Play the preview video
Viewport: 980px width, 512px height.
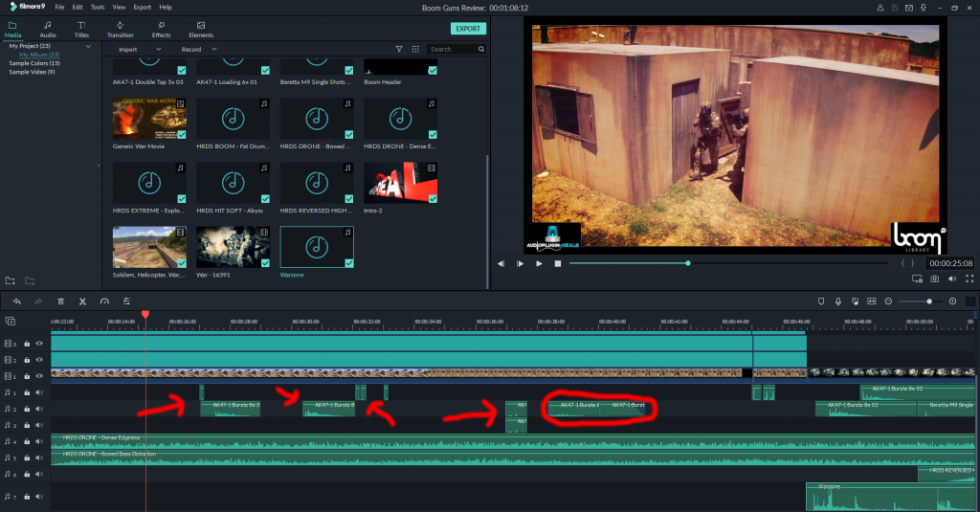pos(539,264)
